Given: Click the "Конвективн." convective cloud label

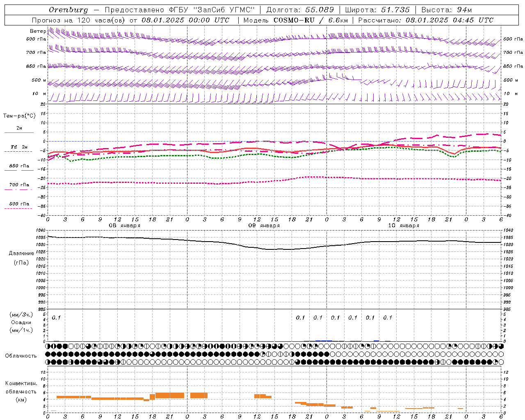Looking at the screenshot, I should 21,383.
